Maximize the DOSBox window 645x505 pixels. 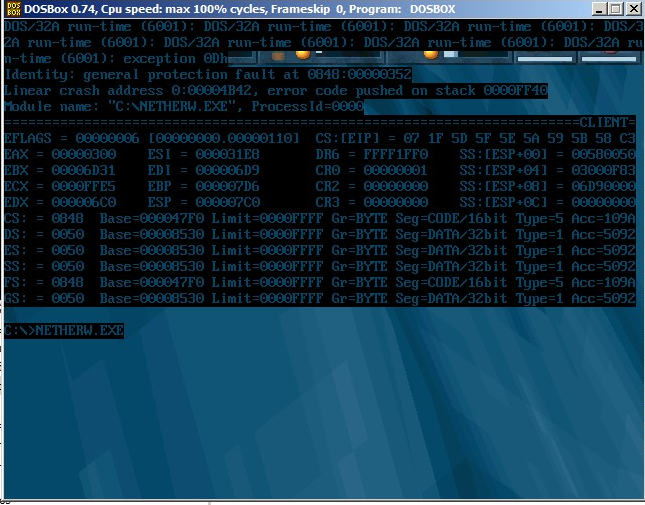pyautogui.click(x=616, y=9)
